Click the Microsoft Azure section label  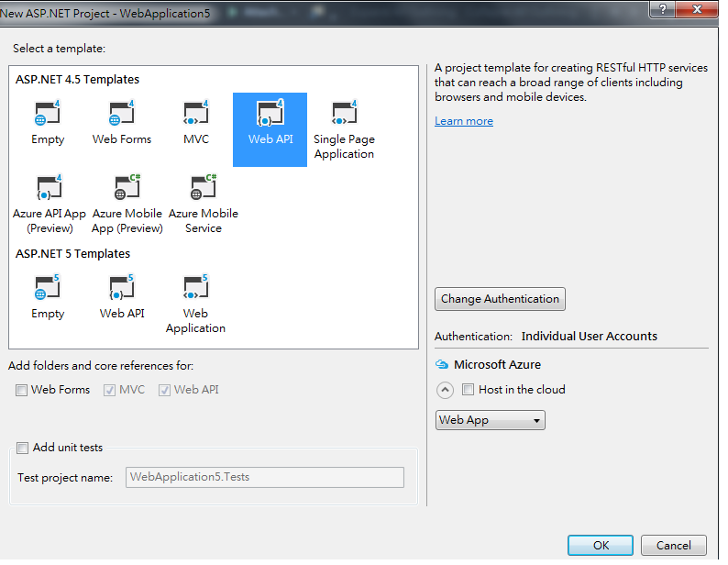497,365
